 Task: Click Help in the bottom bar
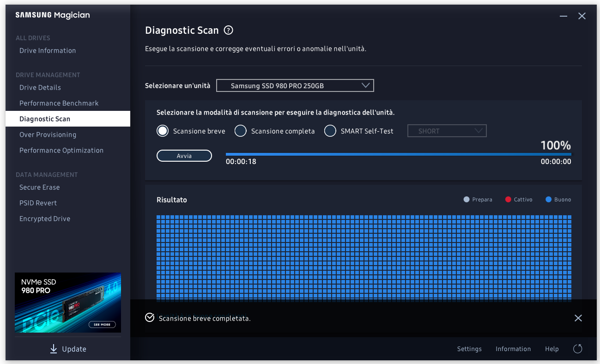point(552,349)
